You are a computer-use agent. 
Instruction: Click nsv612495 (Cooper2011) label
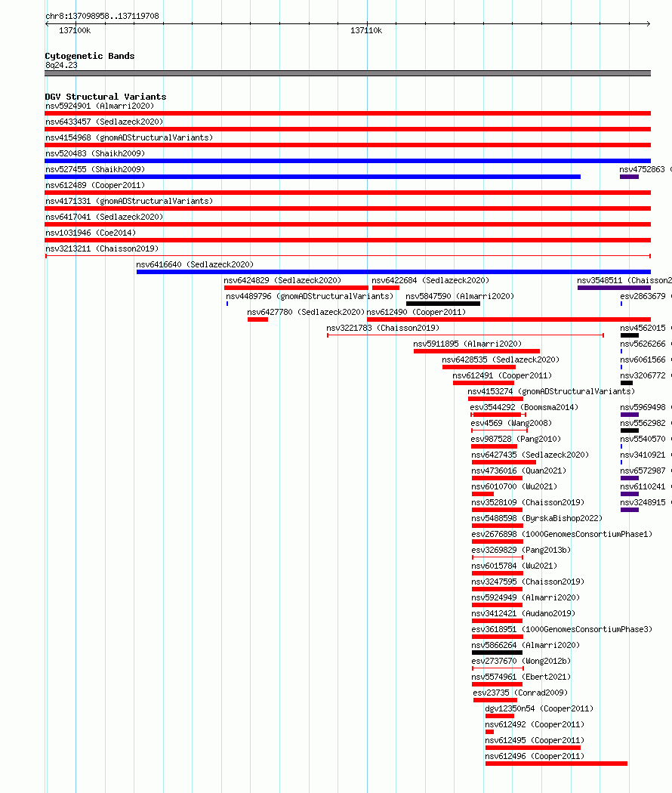pos(535,740)
